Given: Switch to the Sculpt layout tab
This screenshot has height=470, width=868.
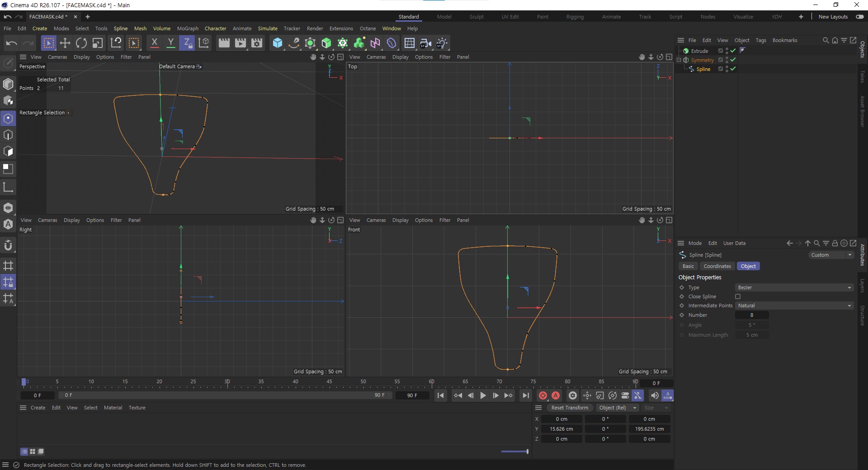Looking at the screenshot, I should [476, 17].
